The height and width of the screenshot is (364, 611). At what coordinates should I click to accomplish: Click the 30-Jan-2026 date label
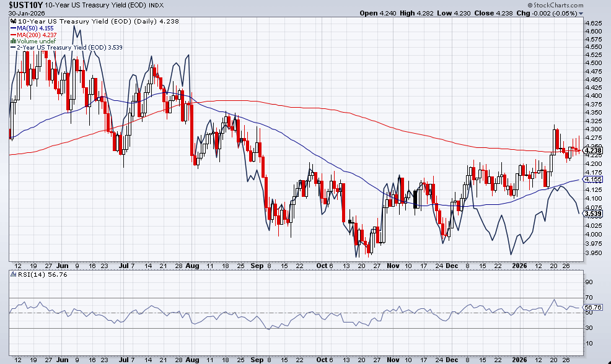(x=21, y=13)
